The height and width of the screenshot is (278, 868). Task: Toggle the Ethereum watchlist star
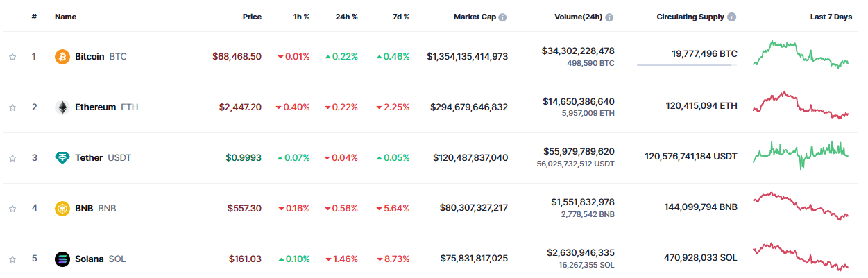click(12, 107)
